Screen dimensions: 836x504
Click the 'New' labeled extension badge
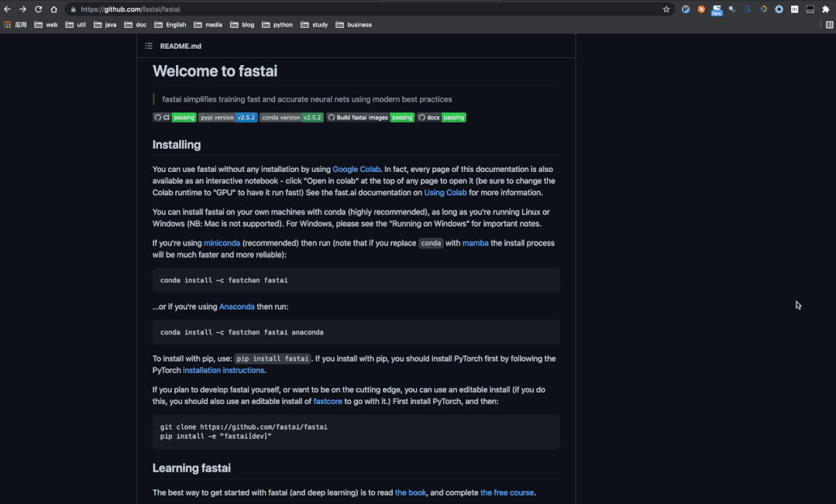click(x=716, y=10)
